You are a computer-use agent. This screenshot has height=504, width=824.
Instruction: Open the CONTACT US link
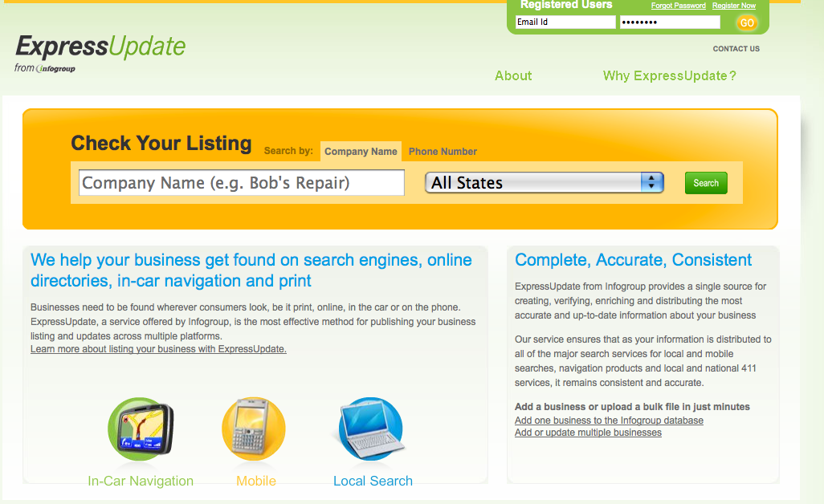(736, 49)
